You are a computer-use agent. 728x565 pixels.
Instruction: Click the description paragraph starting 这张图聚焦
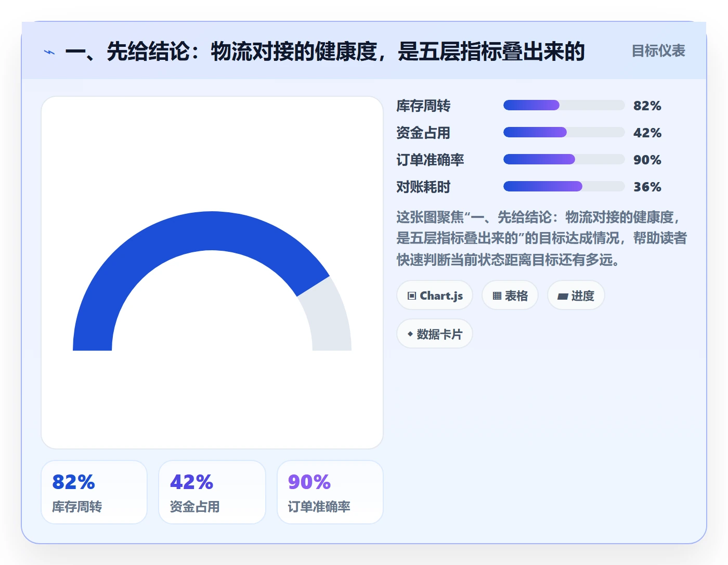(542, 238)
